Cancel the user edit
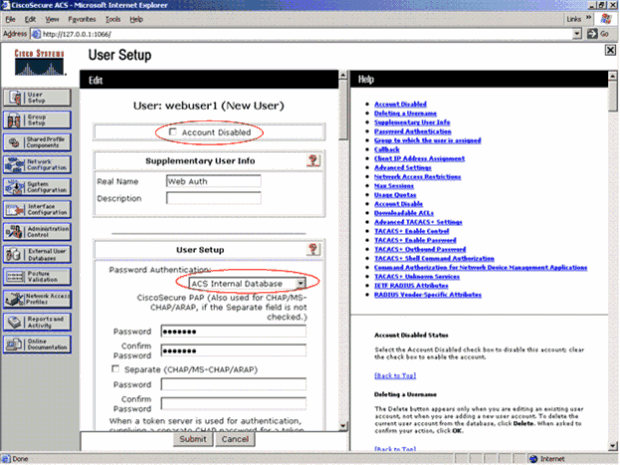620x465 pixels. 235,439
